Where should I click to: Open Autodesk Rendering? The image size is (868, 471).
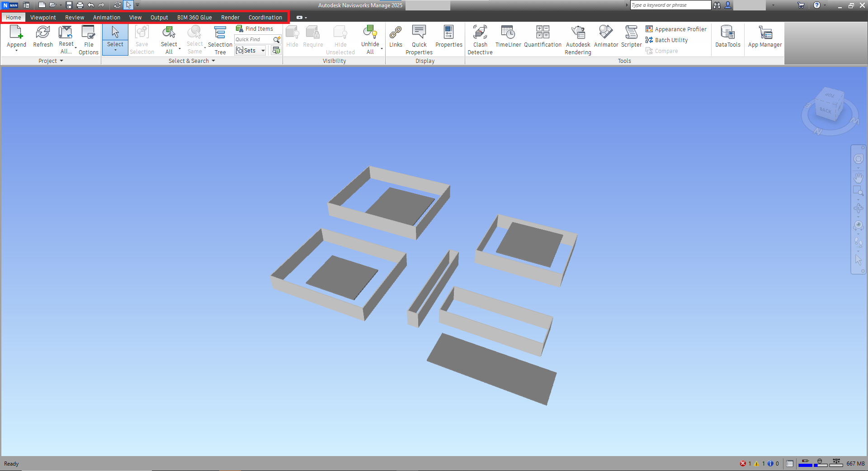[x=578, y=38]
